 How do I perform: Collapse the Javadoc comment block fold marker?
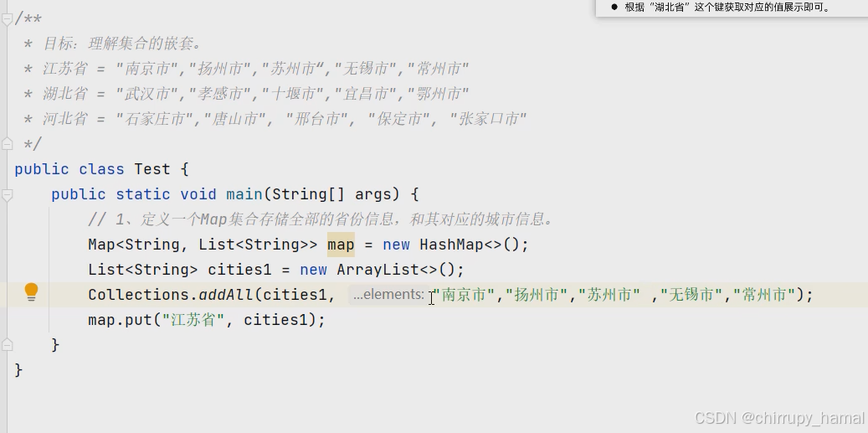pyautogui.click(x=8, y=19)
